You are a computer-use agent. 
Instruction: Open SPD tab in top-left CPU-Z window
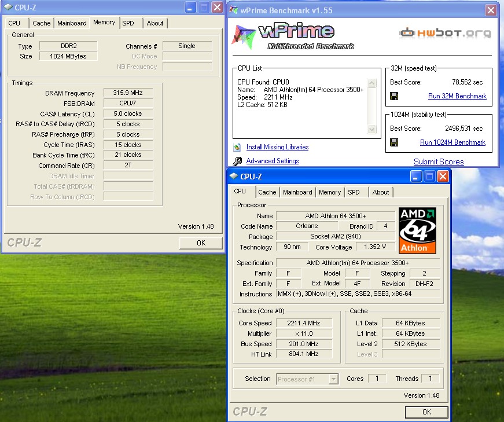pyautogui.click(x=128, y=23)
